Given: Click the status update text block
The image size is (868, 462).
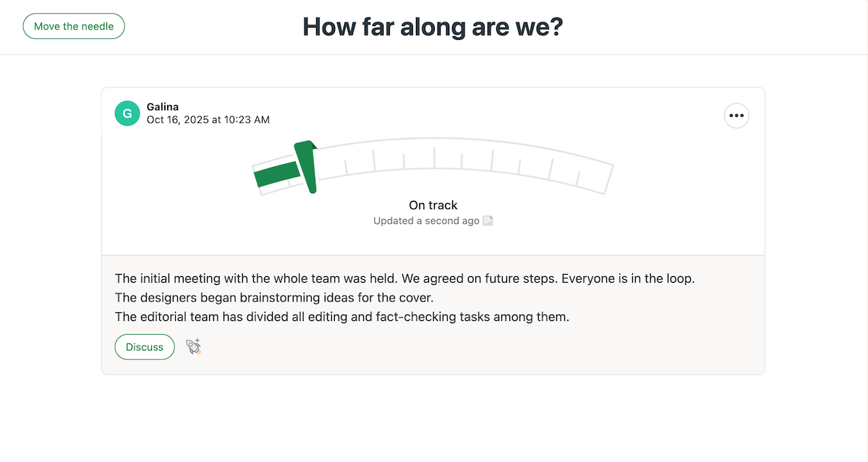Looking at the screenshot, I should (x=404, y=296).
